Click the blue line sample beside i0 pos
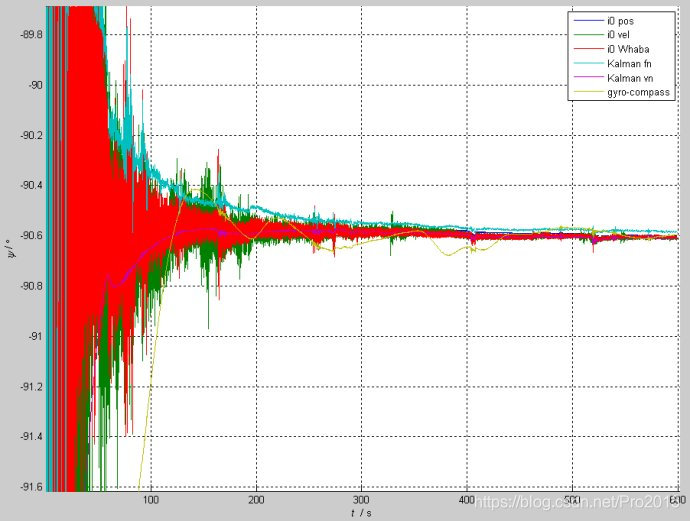This screenshot has width=690, height=521. point(588,21)
